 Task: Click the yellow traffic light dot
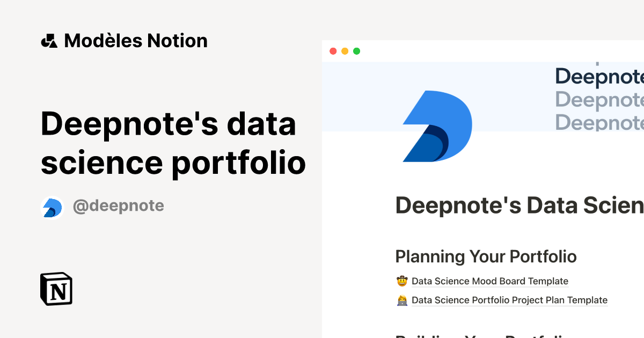[x=345, y=51]
